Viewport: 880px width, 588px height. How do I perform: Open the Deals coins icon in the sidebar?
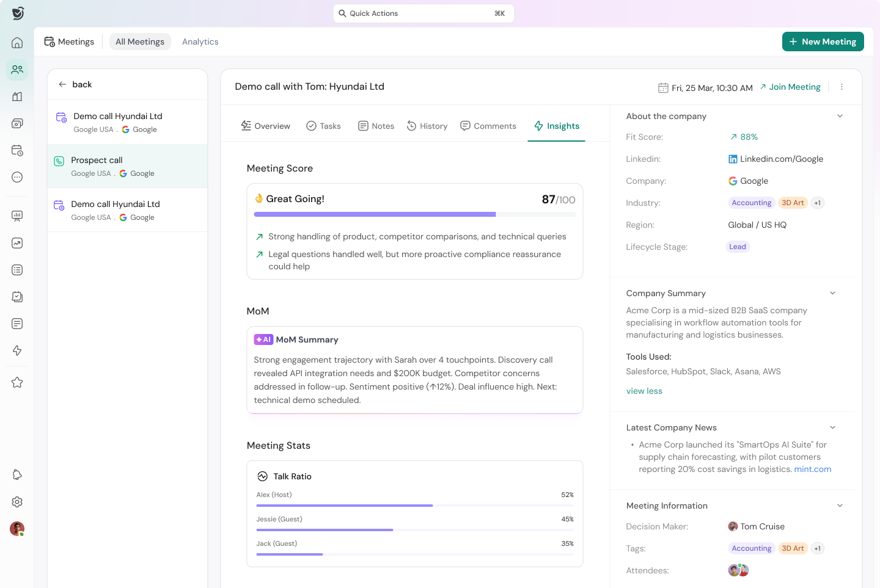point(17,123)
